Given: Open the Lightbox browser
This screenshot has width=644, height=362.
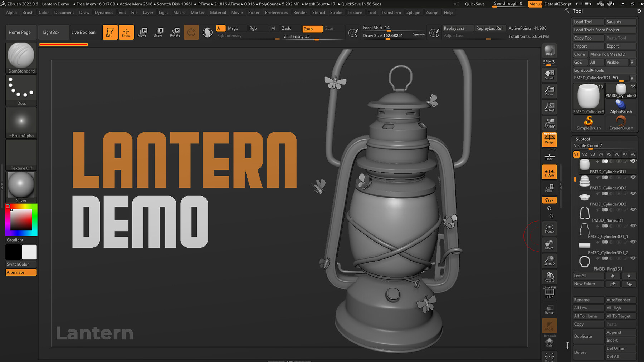Looking at the screenshot, I should (53, 32).
